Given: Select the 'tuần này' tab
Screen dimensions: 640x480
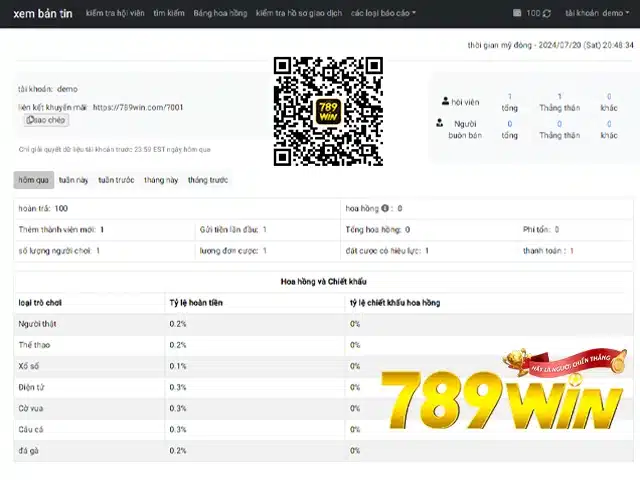Looking at the screenshot, I should (x=73, y=180).
